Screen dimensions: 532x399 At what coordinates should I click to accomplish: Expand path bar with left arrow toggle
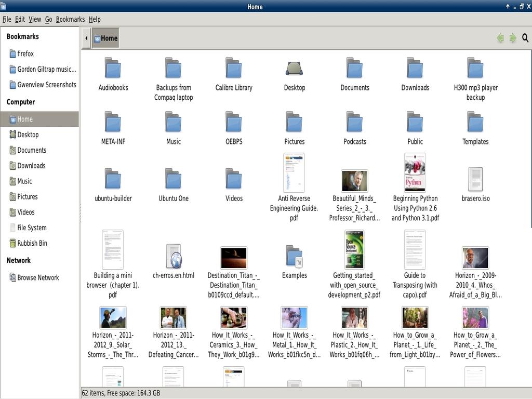coord(86,38)
